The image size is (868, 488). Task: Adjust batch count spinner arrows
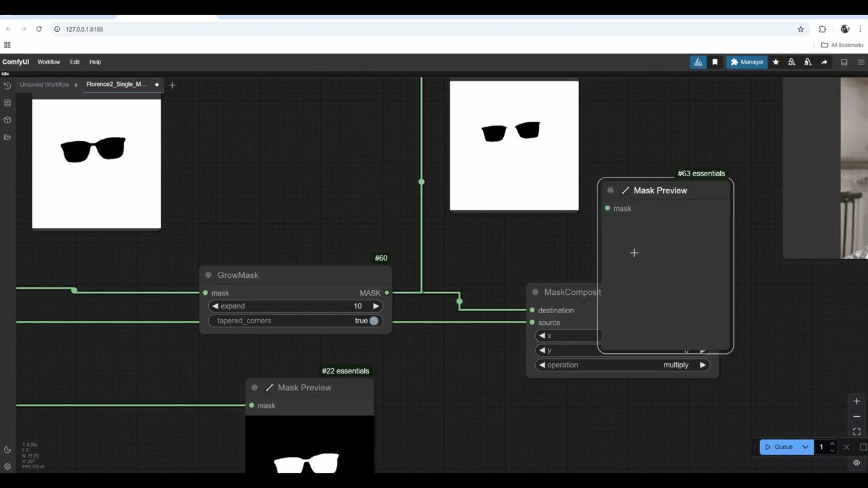(832, 447)
